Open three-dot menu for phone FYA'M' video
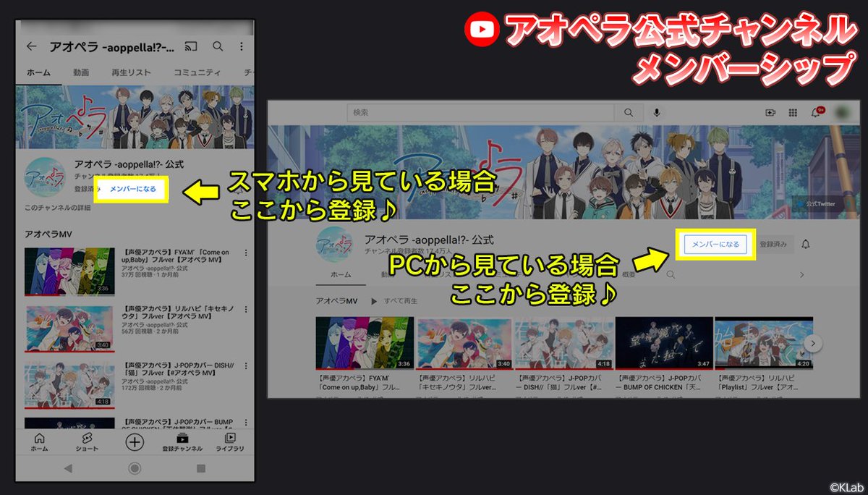 246,253
